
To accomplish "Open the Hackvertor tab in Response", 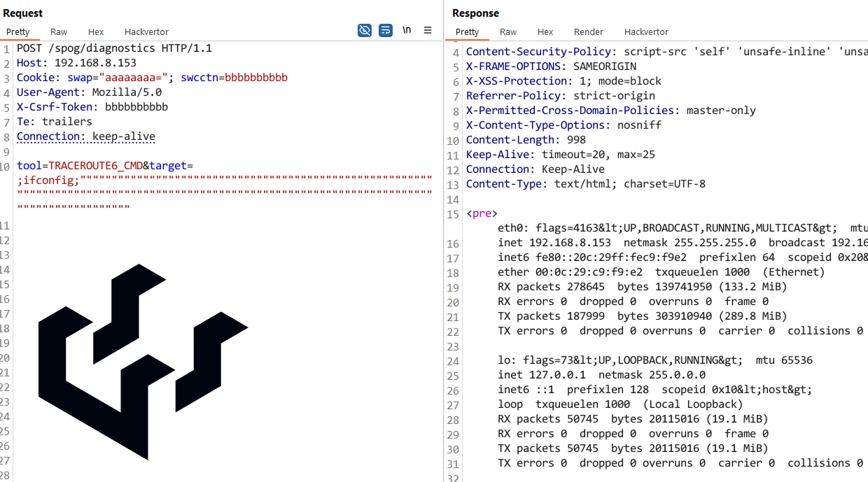I will [646, 31].
